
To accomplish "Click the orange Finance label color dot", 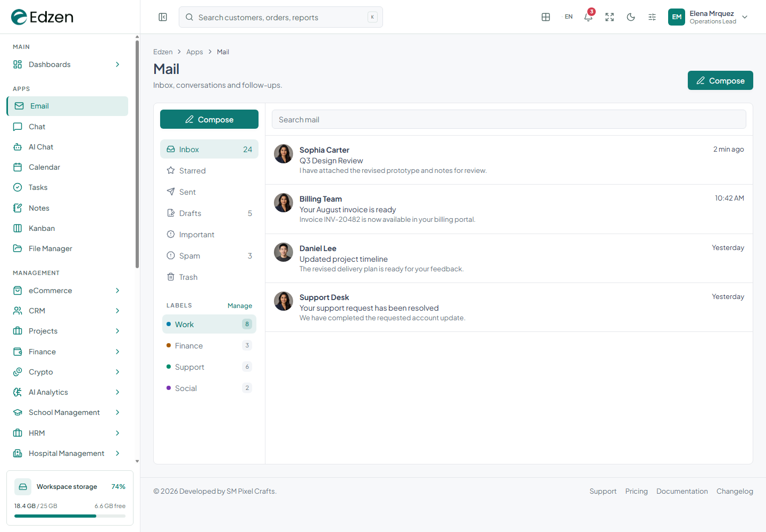I will pyautogui.click(x=169, y=345).
